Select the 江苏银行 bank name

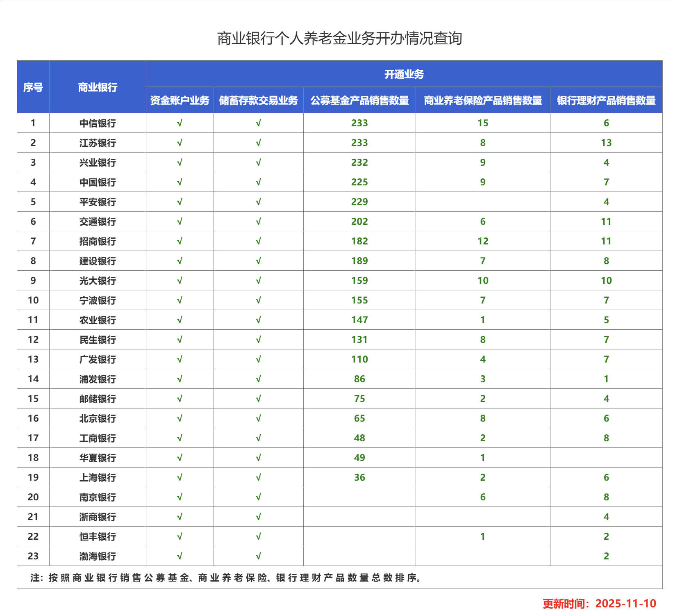tap(98, 143)
